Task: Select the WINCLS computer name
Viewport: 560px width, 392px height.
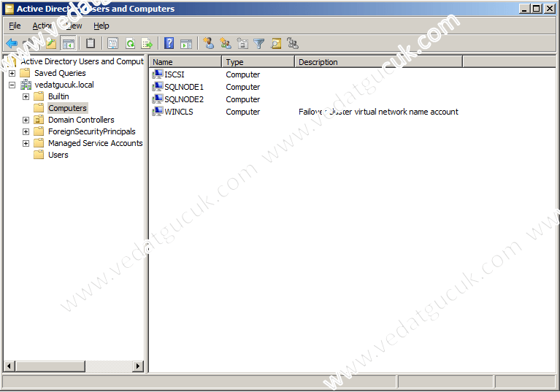Action: click(179, 112)
